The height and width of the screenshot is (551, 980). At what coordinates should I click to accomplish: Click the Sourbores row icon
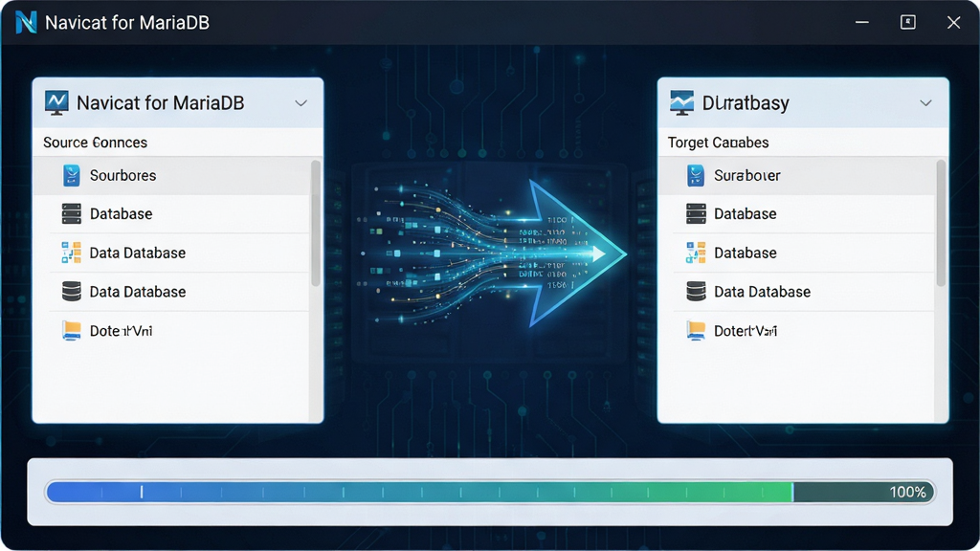pos(71,176)
